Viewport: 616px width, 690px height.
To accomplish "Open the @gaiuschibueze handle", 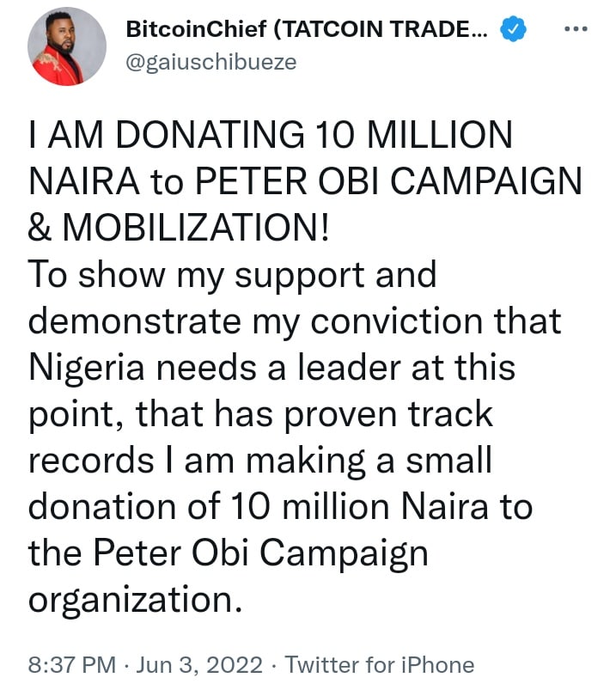I will [211, 62].
